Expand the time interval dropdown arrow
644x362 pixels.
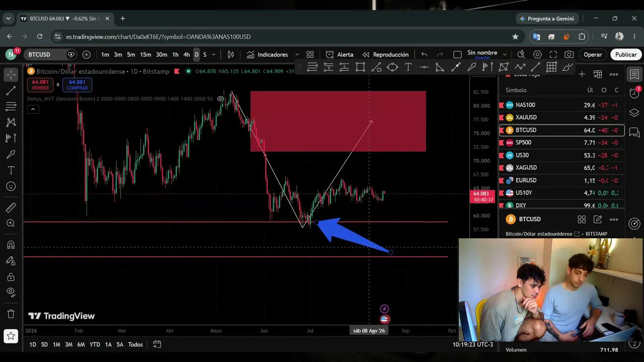pyautogui.click(x=214, y=54)
